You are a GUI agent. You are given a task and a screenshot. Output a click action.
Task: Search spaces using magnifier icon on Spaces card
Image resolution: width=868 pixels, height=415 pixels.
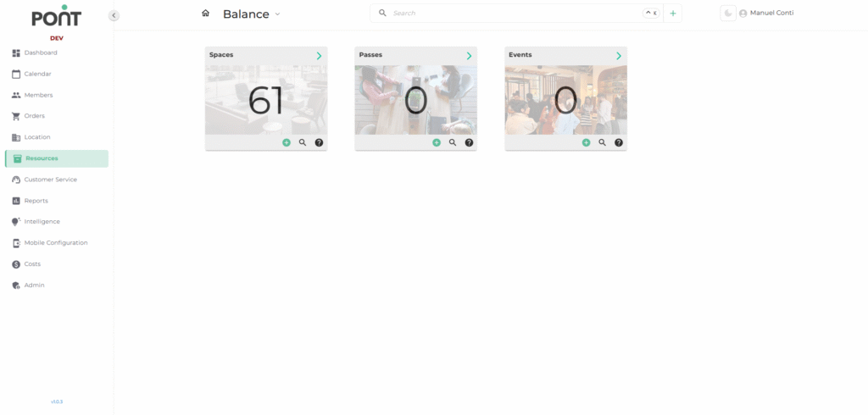(303, 143)
